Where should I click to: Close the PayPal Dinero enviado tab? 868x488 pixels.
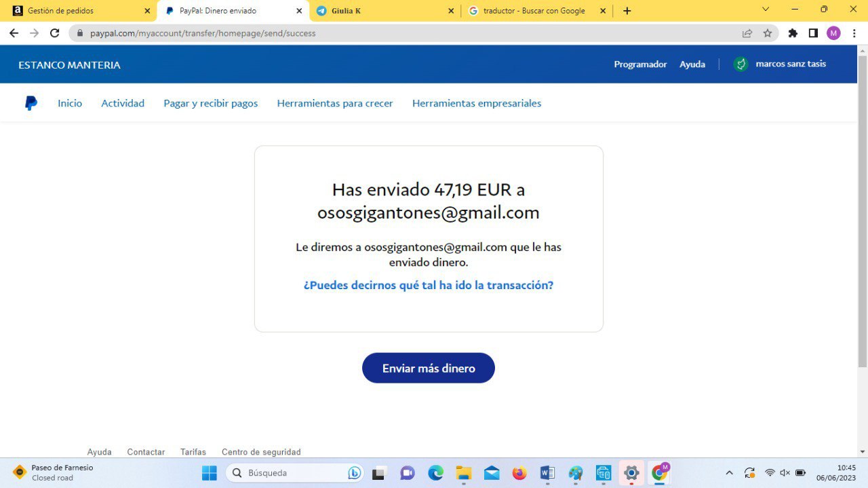299,11
